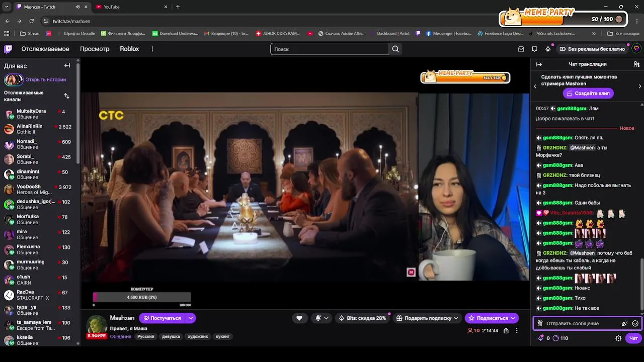Show more bookmarks with the double chevron

(x=594, y=34)
